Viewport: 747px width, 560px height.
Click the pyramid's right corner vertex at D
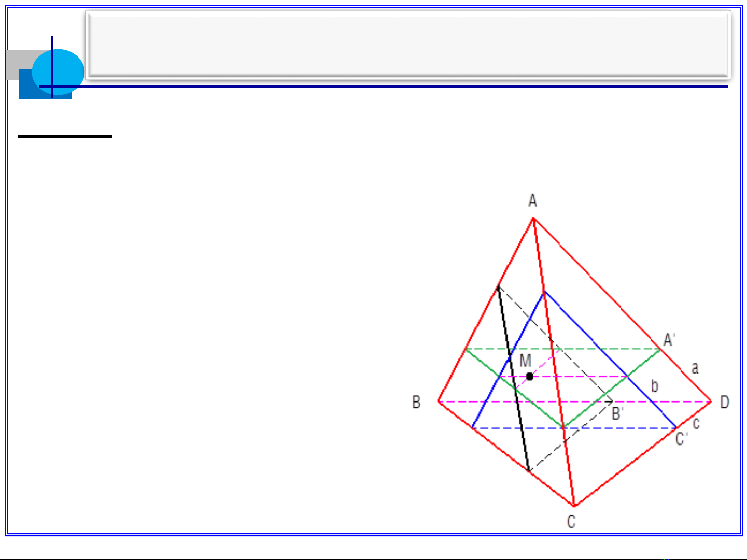coord(711,401)
